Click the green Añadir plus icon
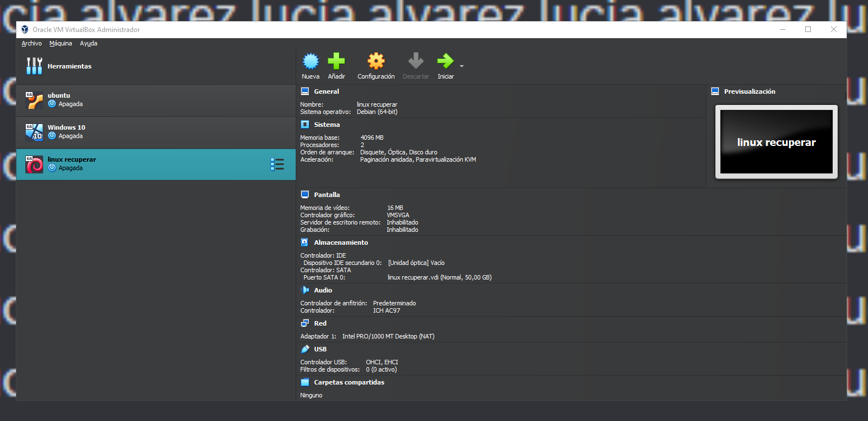Screen dimensions: 868x421 pos(336,61)
